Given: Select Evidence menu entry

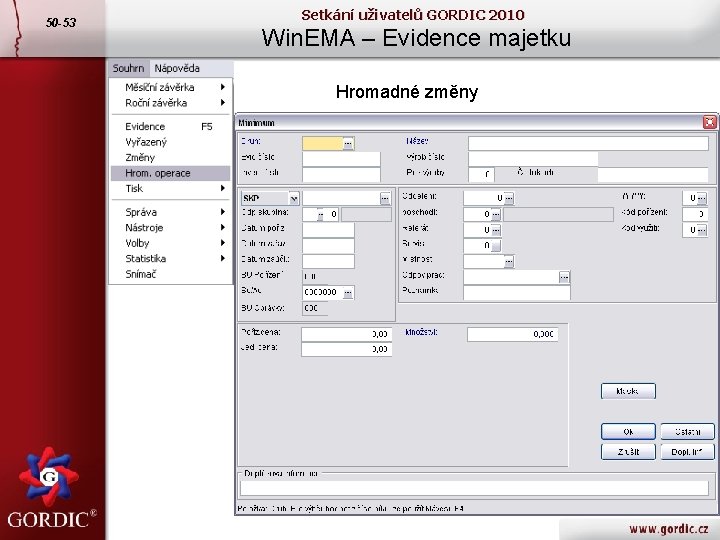Looking at the screenshot, I should pyautogui.click(x=170, y=127).
